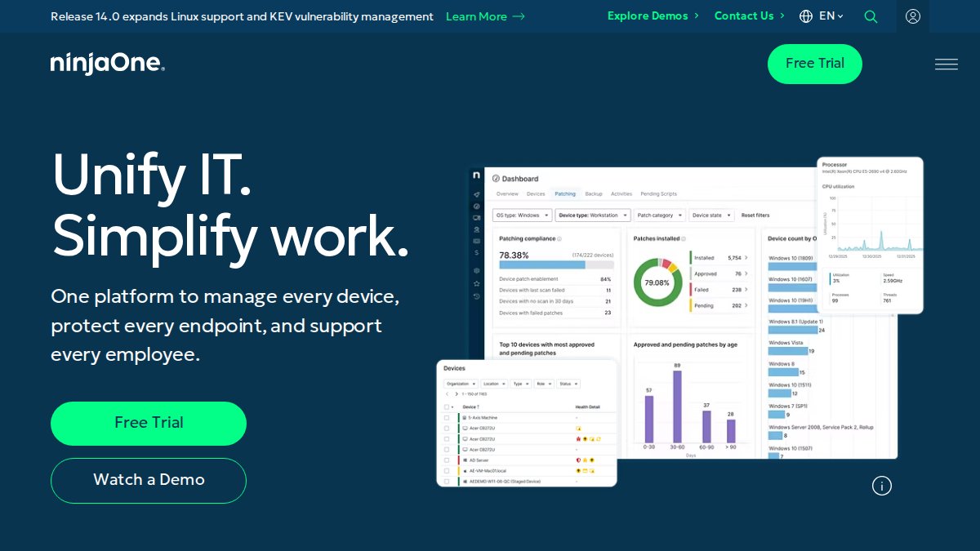Click the Patching compliance 78.38% progress bar
The width and height of the screenshot is (980, 551).
coord(556,264)
